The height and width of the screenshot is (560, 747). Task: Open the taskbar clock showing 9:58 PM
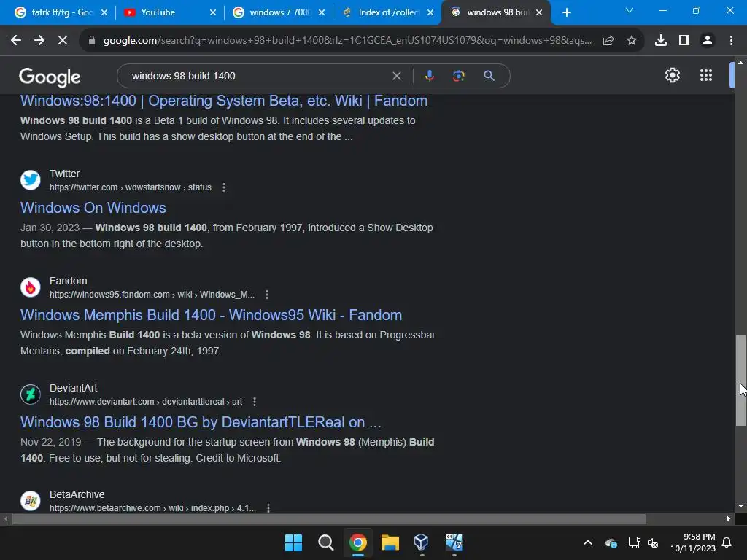pyautogui.click(x=693, y=542)
